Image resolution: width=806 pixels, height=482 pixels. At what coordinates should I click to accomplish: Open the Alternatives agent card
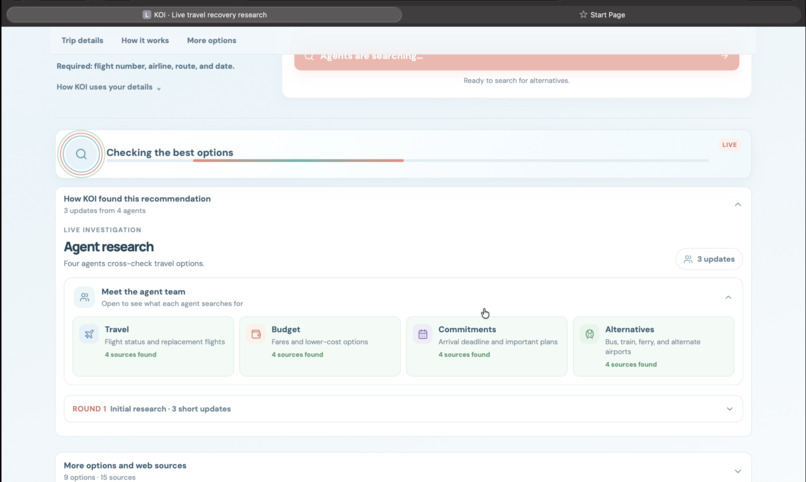(653, 346)
